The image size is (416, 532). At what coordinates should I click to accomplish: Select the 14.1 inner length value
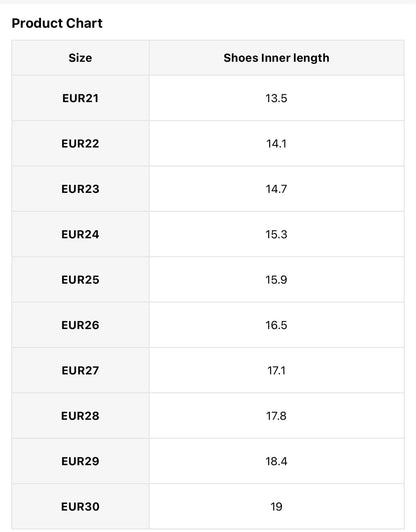[277, 144]
